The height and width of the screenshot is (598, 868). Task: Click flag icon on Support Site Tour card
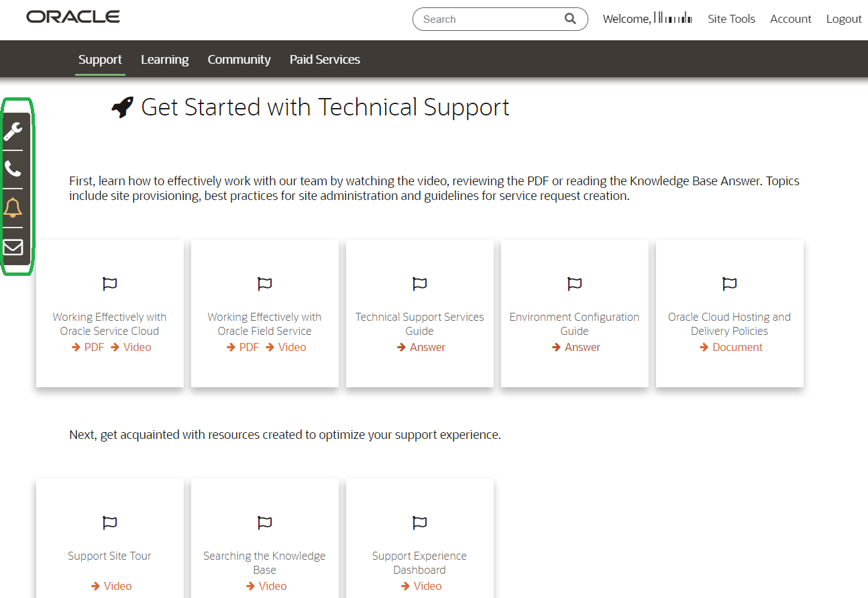pyautogui.click(x=109, y=523)
